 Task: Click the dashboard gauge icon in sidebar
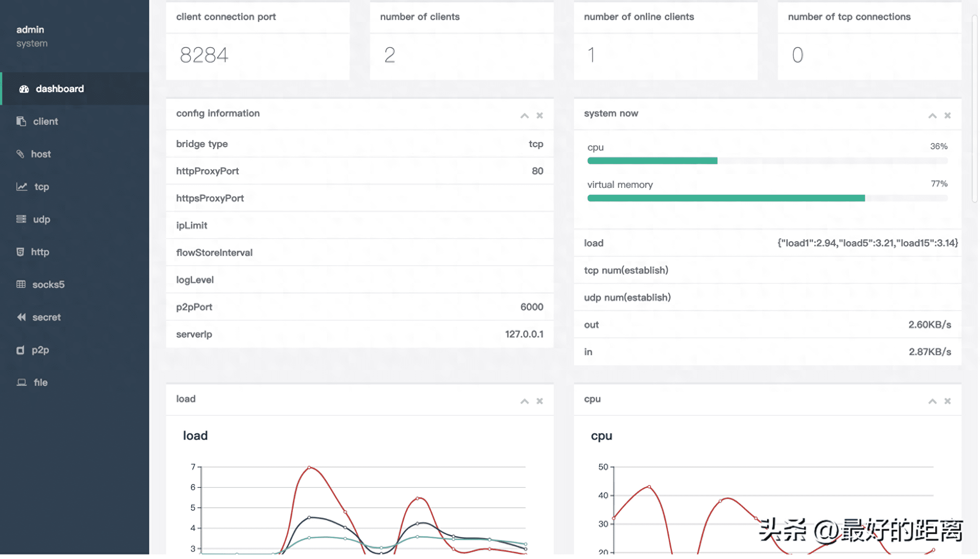24,89
